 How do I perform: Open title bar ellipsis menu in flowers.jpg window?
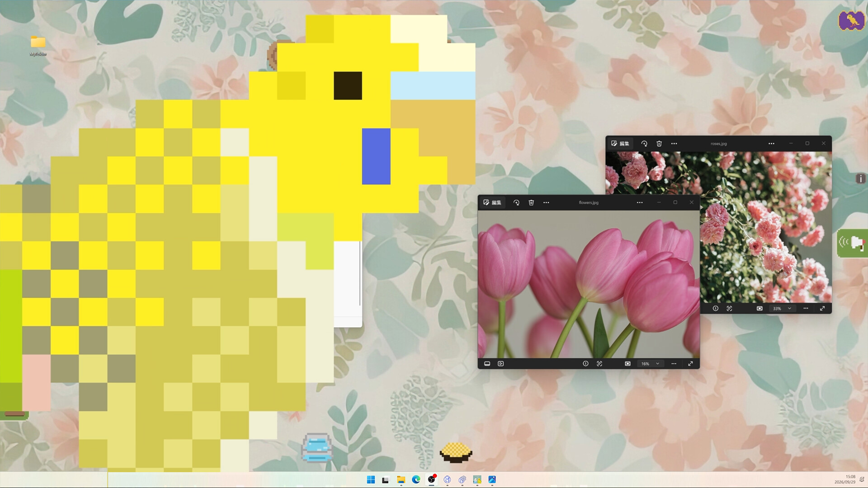click(x=640, y=202)
